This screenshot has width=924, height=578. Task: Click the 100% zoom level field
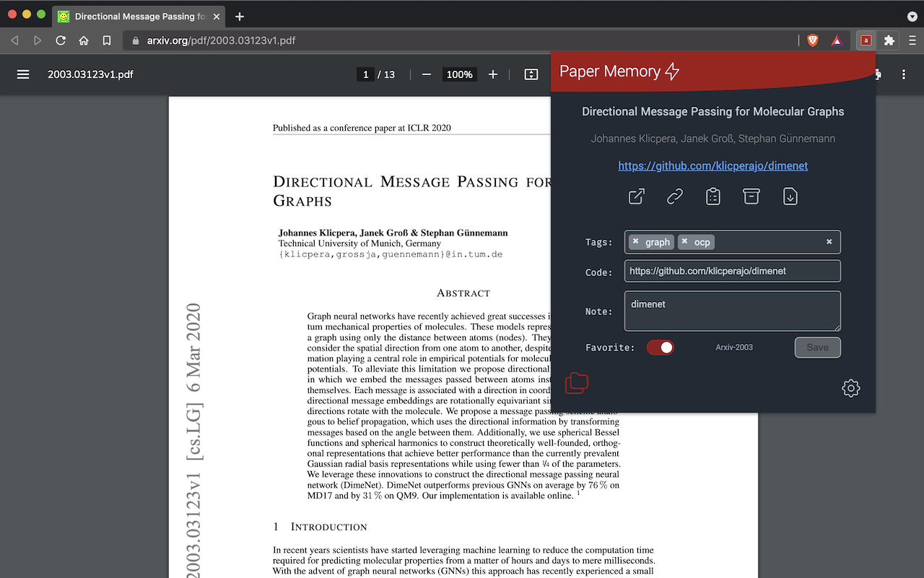click(459, 74)
